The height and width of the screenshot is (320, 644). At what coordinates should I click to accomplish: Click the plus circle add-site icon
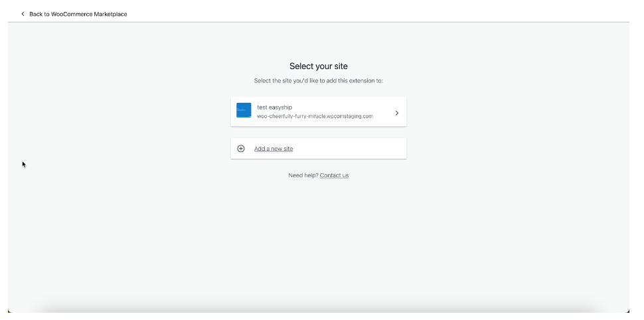241,149
